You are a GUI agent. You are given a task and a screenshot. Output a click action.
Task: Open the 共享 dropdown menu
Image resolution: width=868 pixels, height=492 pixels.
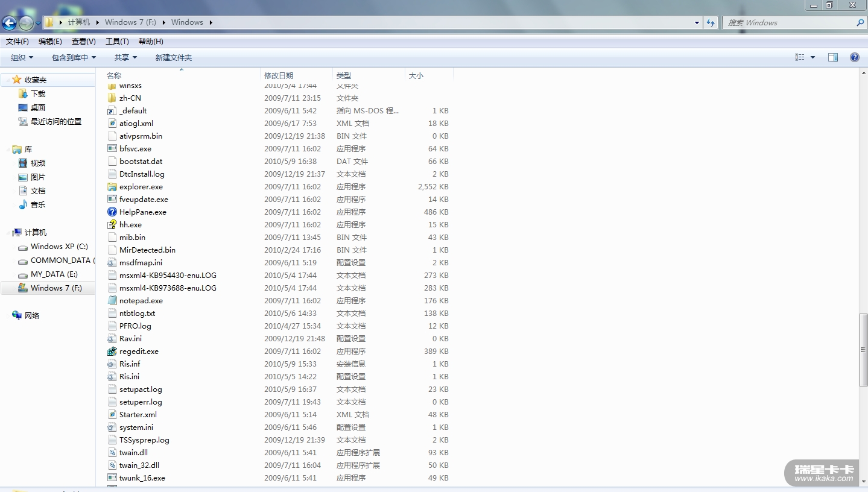[125, 58]
